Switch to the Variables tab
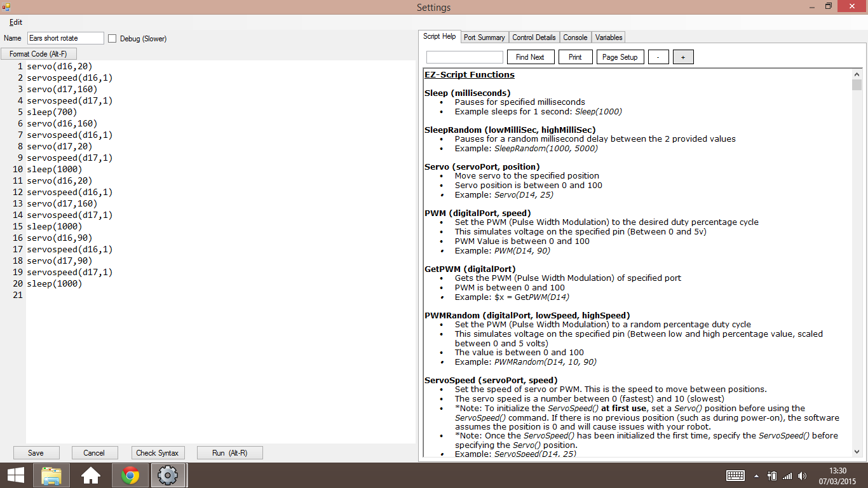Viewport: 868px width, 488px height. (608, 37)
